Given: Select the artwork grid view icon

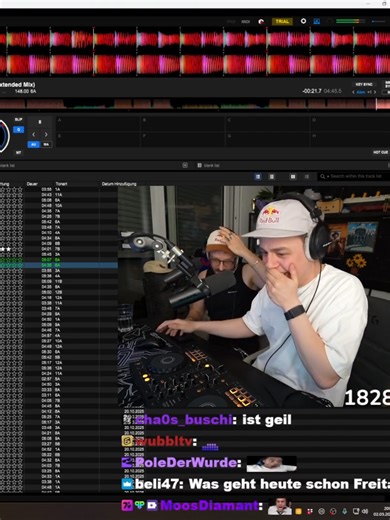Looking at the screenshot, I should point(293,176).
